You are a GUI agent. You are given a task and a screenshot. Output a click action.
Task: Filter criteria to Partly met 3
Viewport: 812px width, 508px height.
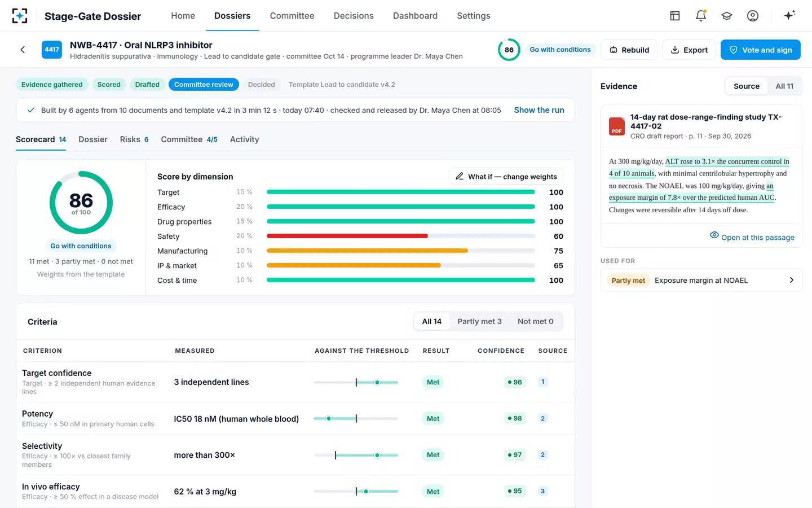coord(479,321)
